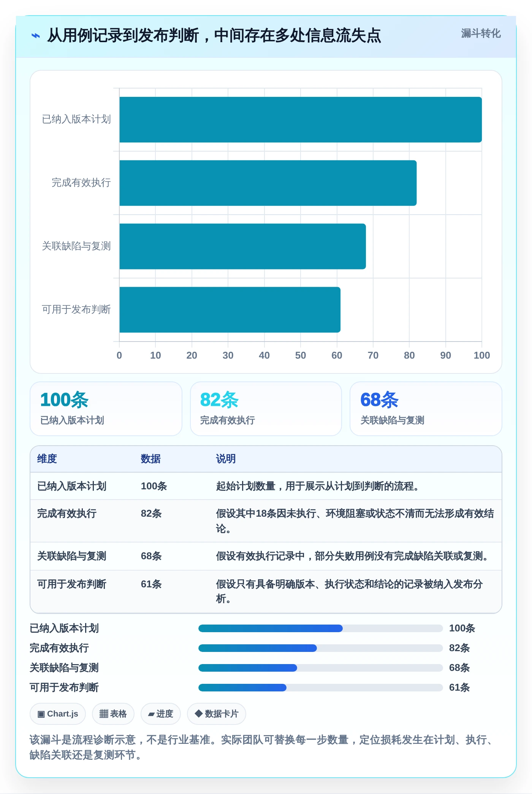The image size is (532, 794).
Task: Click the 漏斗转化 tag in header
Action: point(481,33)
